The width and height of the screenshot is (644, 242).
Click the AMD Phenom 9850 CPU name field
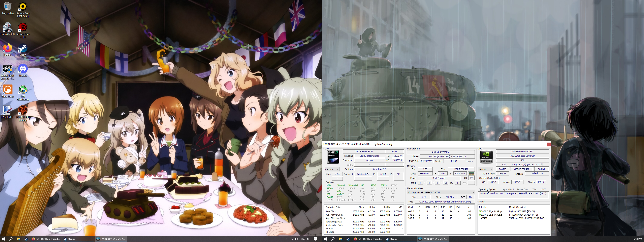tap(363, 152)
